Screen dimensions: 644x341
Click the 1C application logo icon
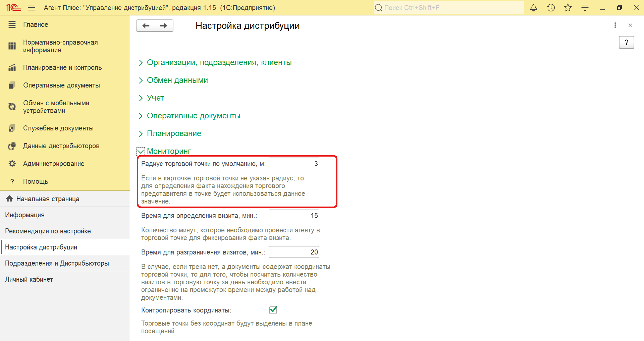14,7
